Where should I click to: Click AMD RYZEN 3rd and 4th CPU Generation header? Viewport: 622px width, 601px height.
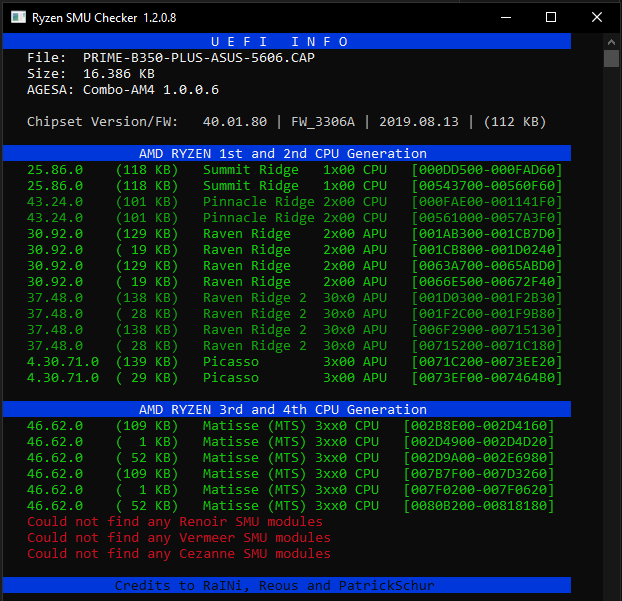(287, 409)
